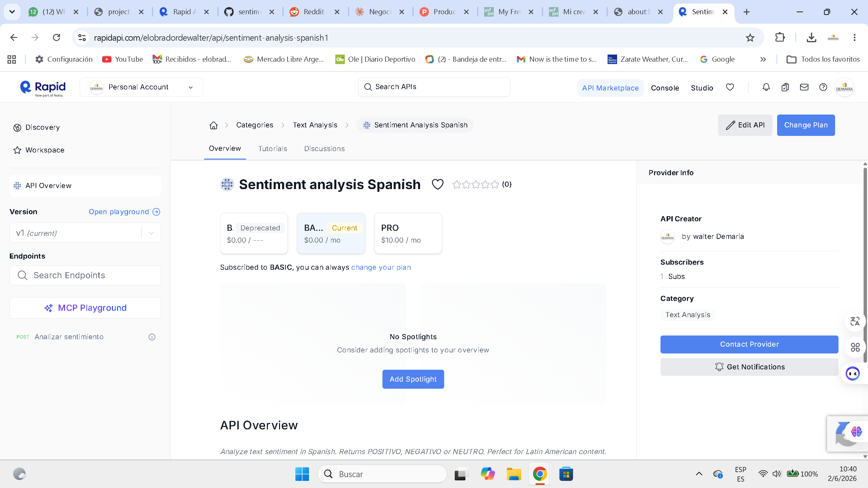The height and width of the screenshot is (488, 868).
Task: Open API Marketplace menu item
Action: tap(610, 88)
